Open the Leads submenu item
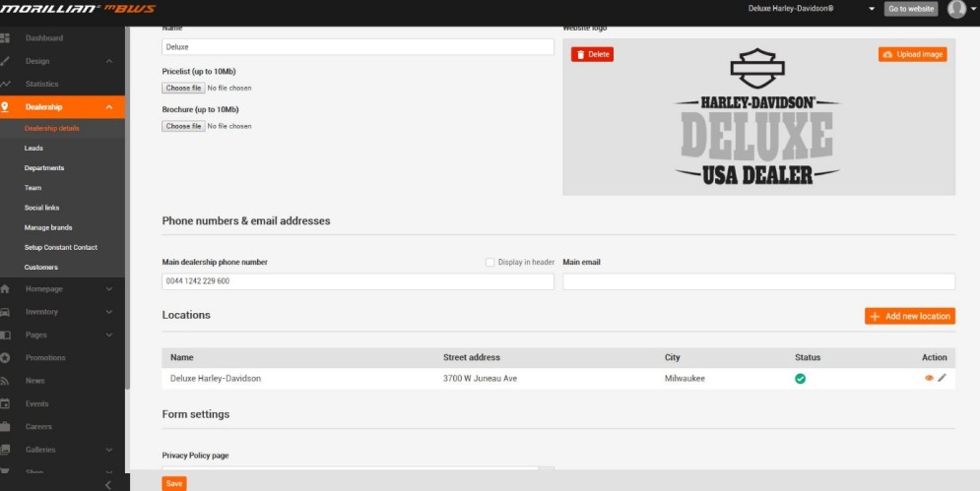 pyautogui.click(x=34, y=148)
